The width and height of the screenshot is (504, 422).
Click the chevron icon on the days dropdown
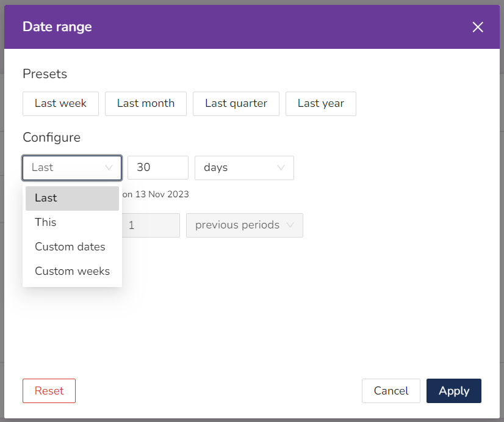(x=282, y=167)
